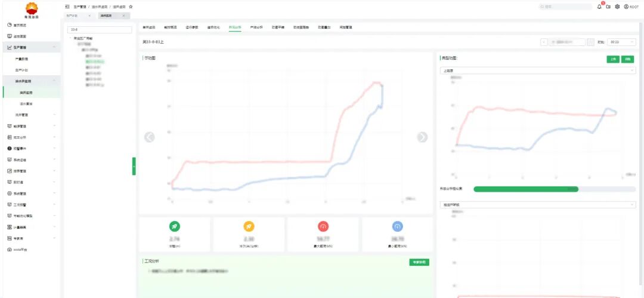644x298 pixels.
Task: Click the monitor icon of 监控画面
Action: (x=10, y=36)
